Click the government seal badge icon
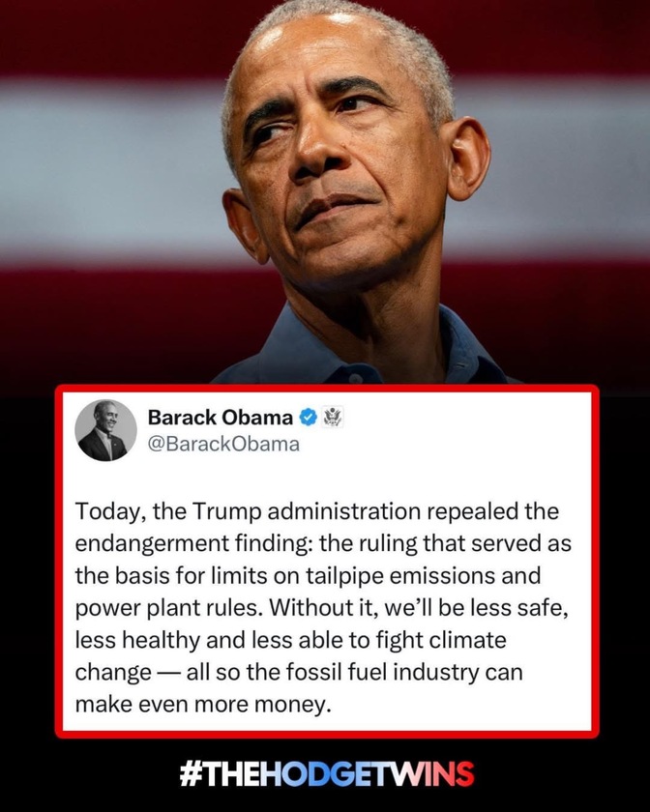Image resolution: width=650 pixels, height=812 pixels. [x=333, y=417]
